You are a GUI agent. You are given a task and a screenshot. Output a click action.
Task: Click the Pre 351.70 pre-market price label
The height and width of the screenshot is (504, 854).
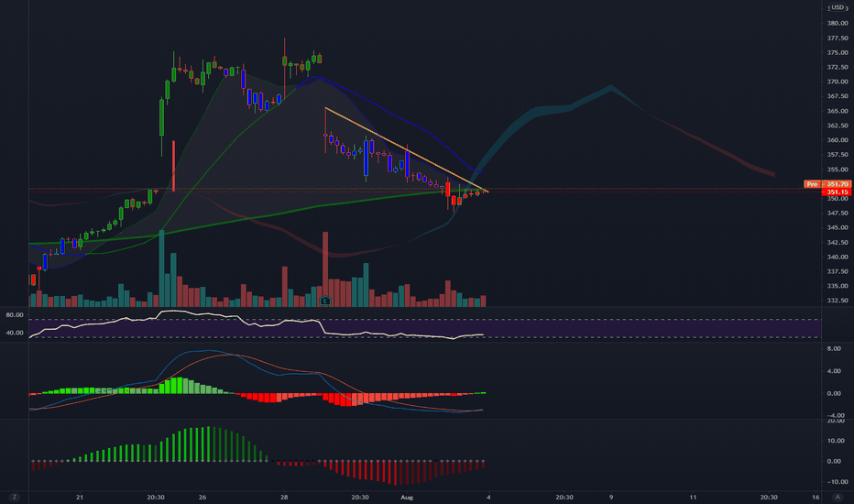coord(827,184)
